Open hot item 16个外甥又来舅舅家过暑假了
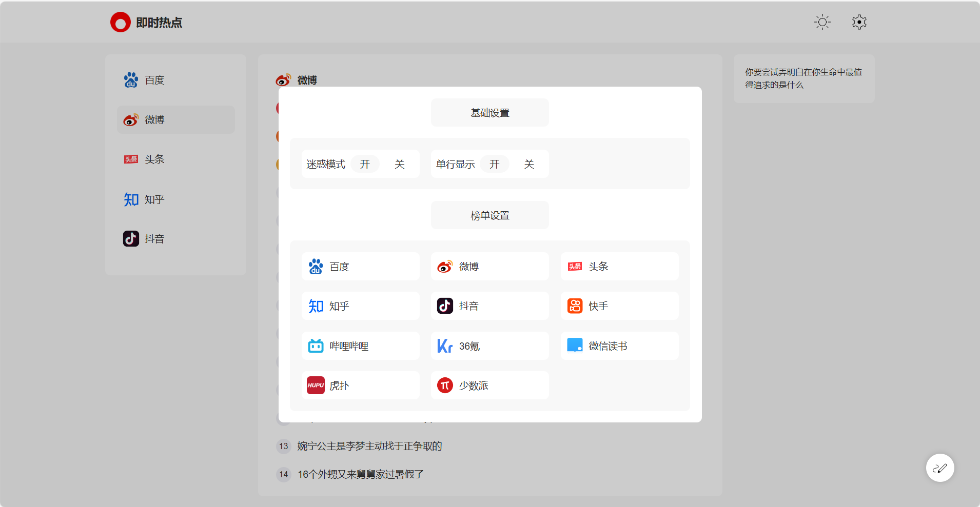Screen dimensions: 980x507 coord(360,474)
